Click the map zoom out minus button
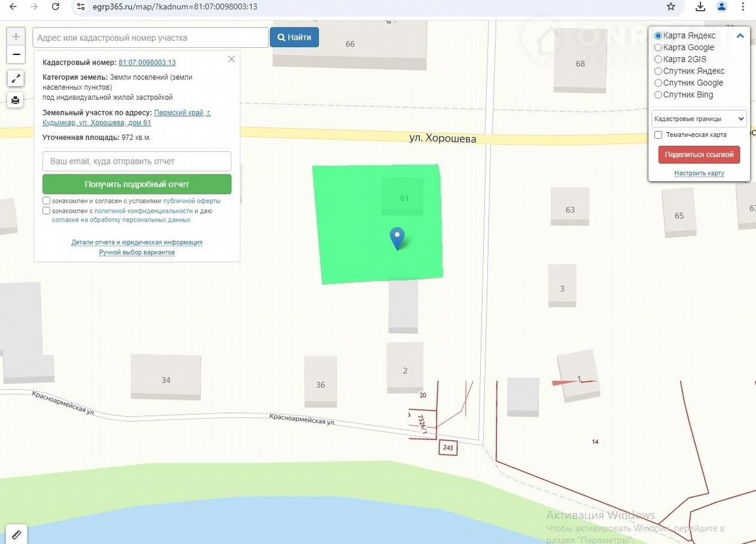Image resolution: width=756 pixels, height=544 pixels. pos(16,54)
